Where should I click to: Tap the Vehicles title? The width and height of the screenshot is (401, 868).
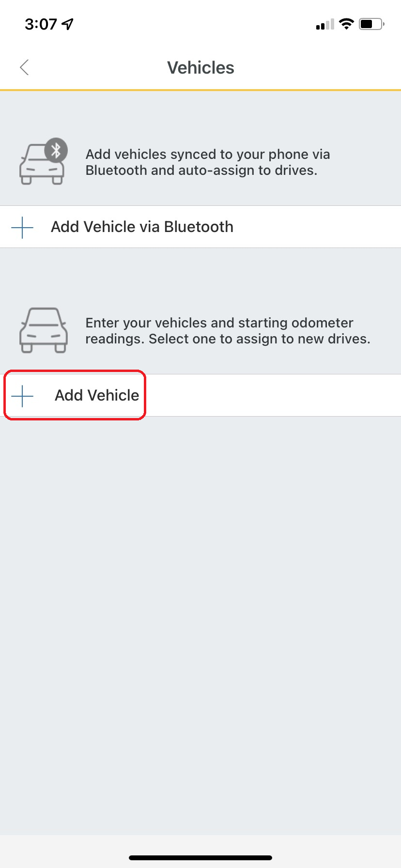(x=200, y=67)
